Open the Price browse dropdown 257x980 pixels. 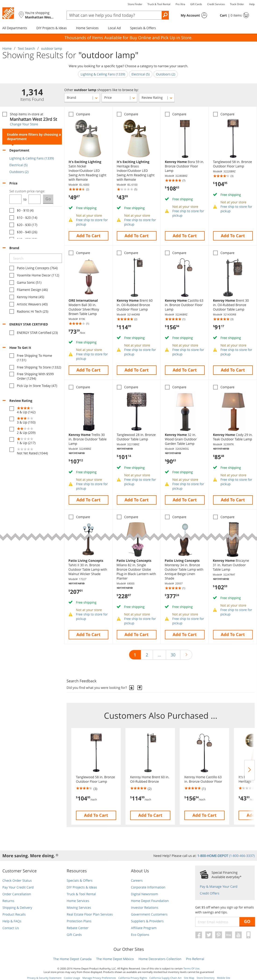(x=119, y=98)
